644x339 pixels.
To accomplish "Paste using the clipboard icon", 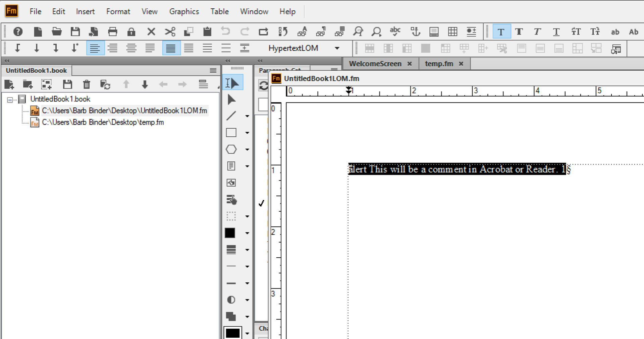I will 207,32.
